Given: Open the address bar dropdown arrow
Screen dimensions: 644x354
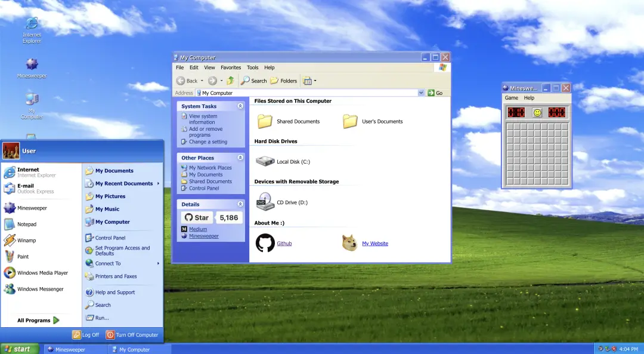Looking at the screenshot, I should point(421,93).
